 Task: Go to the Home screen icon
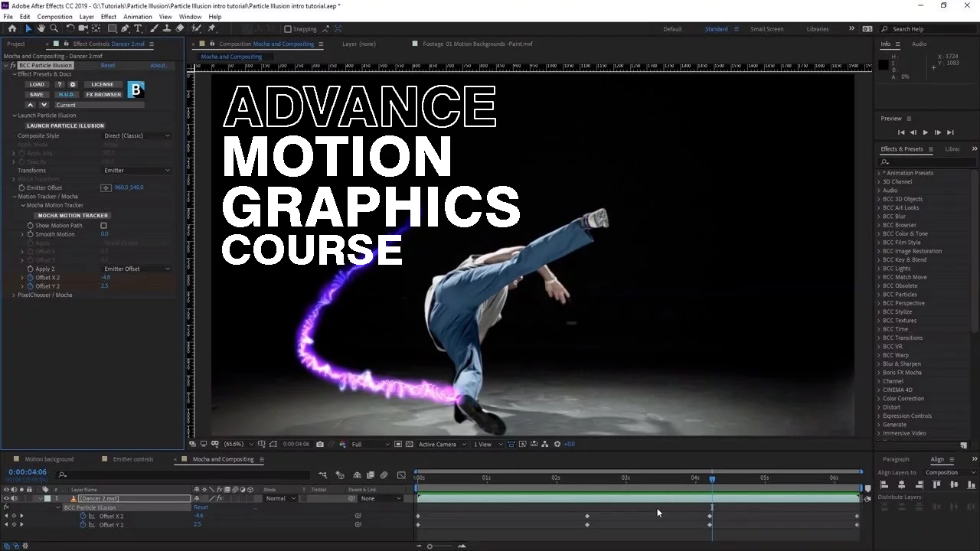pyautogui.click(x=11, y=28)
